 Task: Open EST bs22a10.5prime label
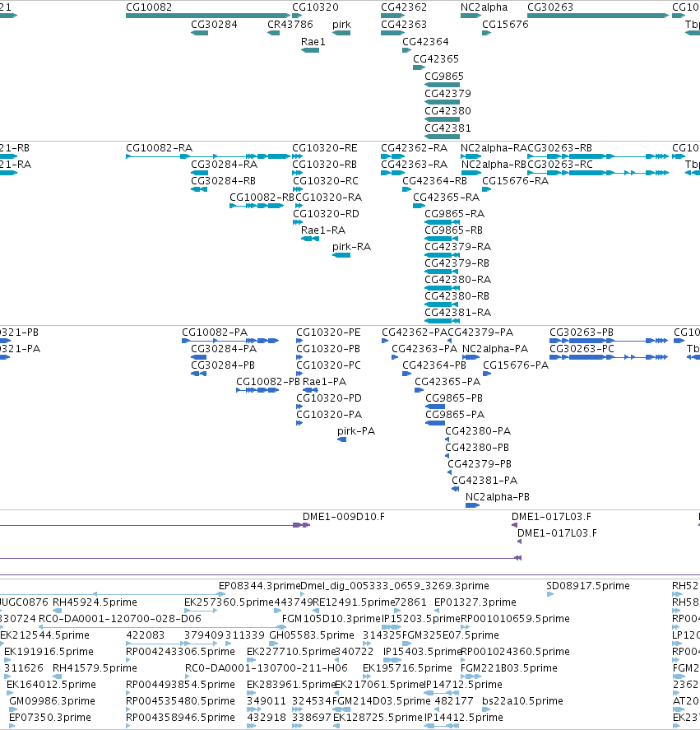point(522,700)
